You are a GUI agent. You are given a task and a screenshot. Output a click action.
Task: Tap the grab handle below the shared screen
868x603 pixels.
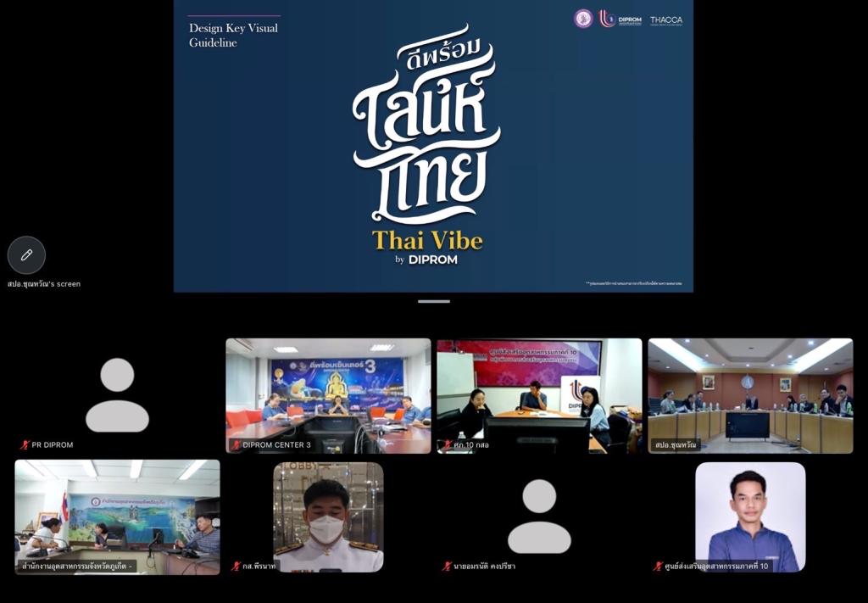(434, 302)
